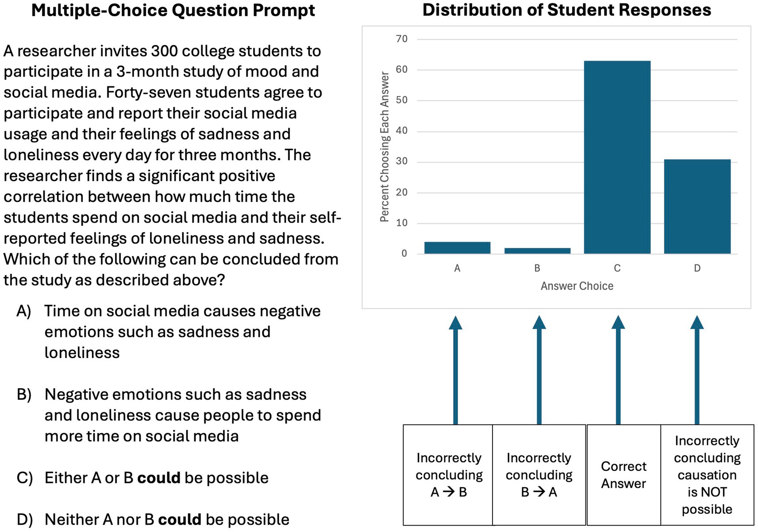Click the "Correct Answer" box
Image resolution: width=758 pixels, height=532 pixels.
pos(623,475)
